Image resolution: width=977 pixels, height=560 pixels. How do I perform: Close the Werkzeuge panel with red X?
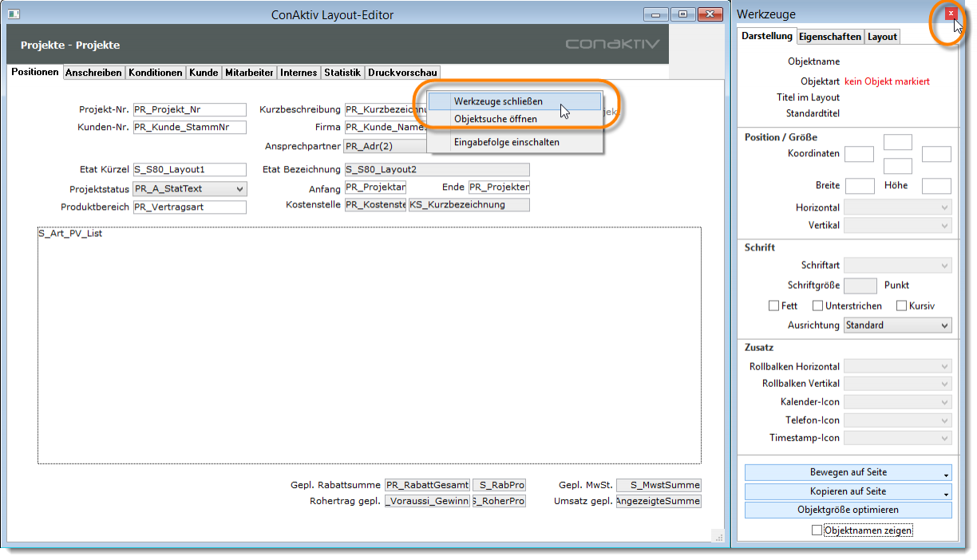click(951, 14)
